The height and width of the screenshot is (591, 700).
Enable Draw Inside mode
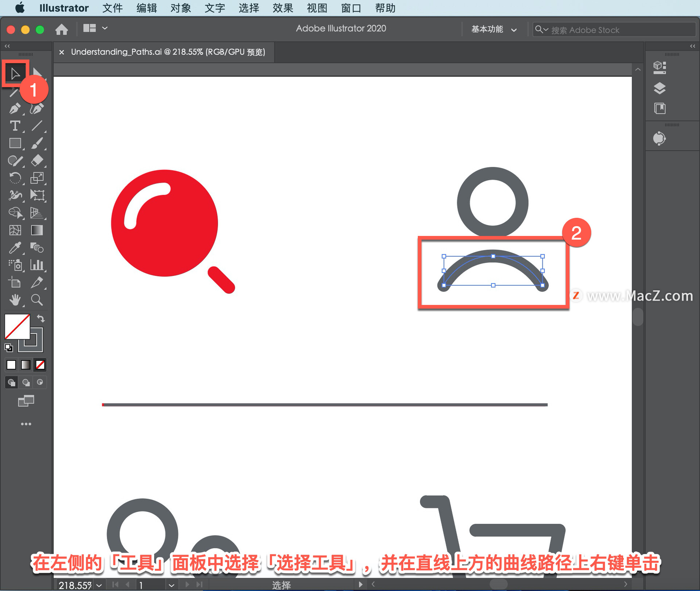(x=40, y=382)
